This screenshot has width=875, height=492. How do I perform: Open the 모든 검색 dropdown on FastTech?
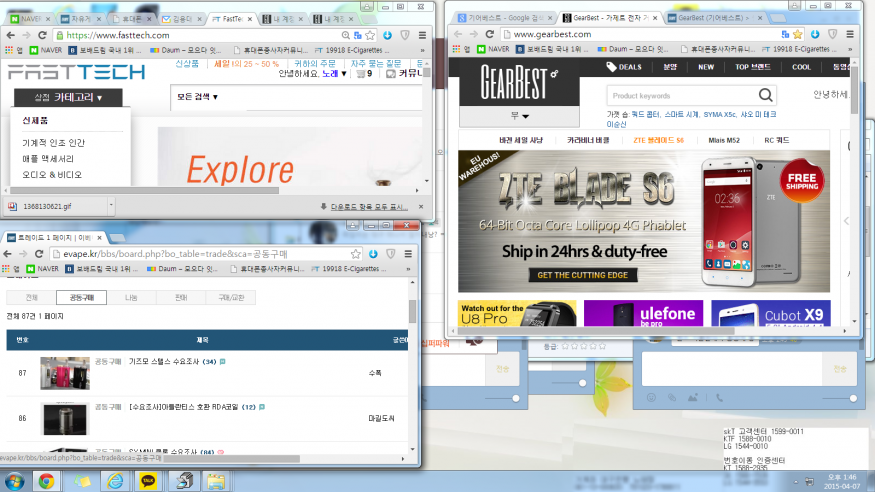point(198,97)
